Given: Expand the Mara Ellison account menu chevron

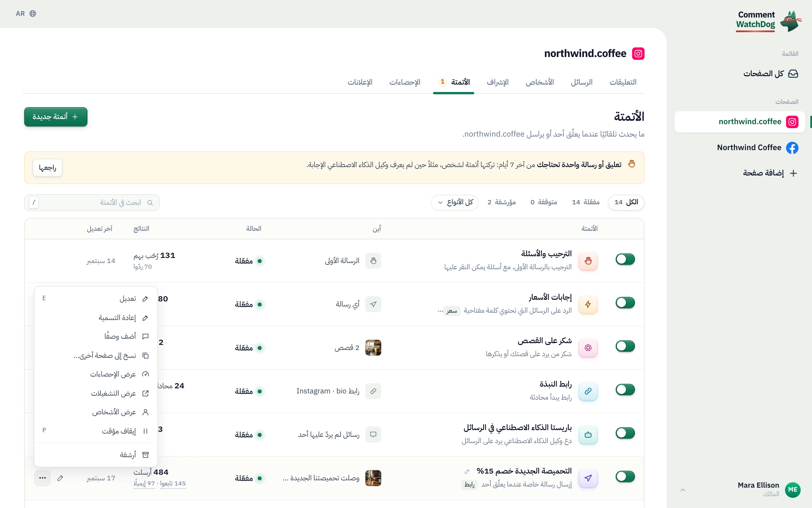Looking at the screenshot, I should (683, 490).
